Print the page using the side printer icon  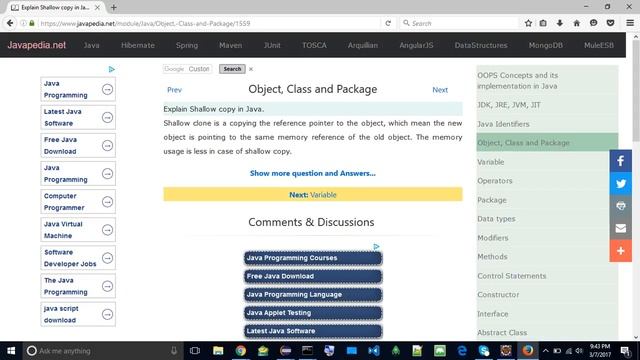tap(620, 206)
